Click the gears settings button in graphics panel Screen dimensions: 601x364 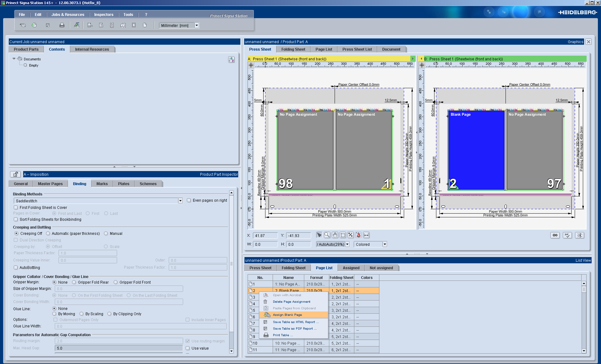pyautogui.click(x=555, y=235)
